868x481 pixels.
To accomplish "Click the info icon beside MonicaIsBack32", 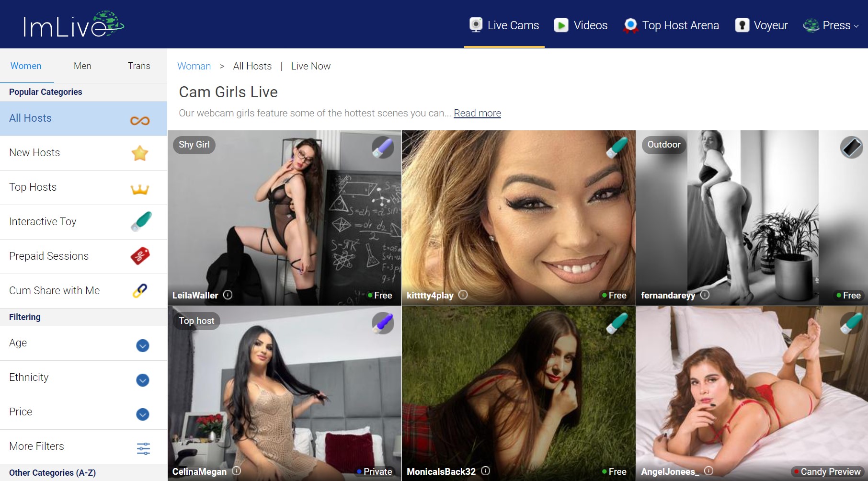I will click(x=485, y=471).
